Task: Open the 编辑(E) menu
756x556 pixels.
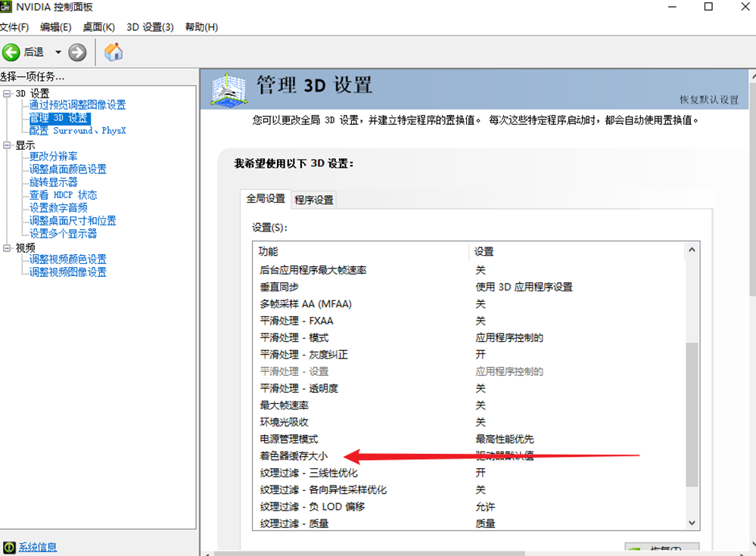Action: click(x=55, y=27)
